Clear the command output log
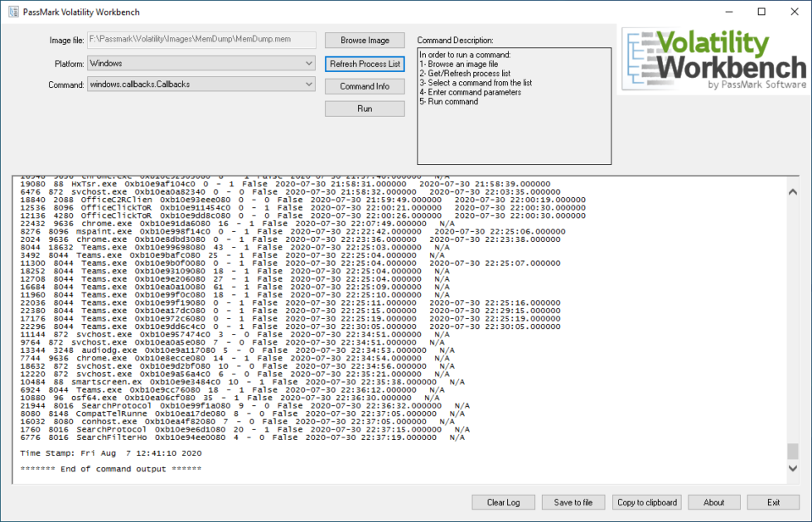The image size is (812, 522). pos(503,502)
